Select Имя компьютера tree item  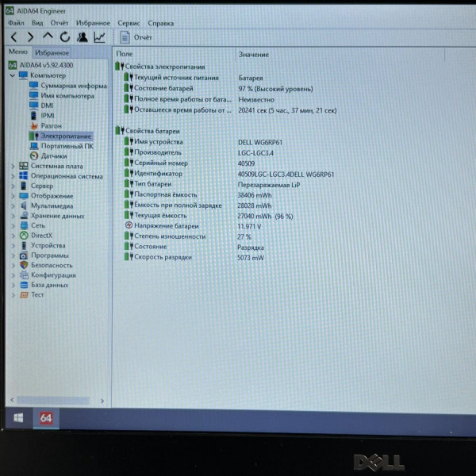pyautogui.click(x=62, y=96)
